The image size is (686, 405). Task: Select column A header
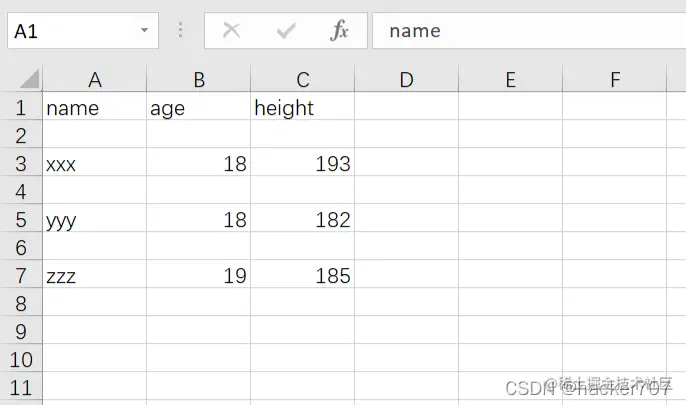pyautogui.click(x=94, y=79)
